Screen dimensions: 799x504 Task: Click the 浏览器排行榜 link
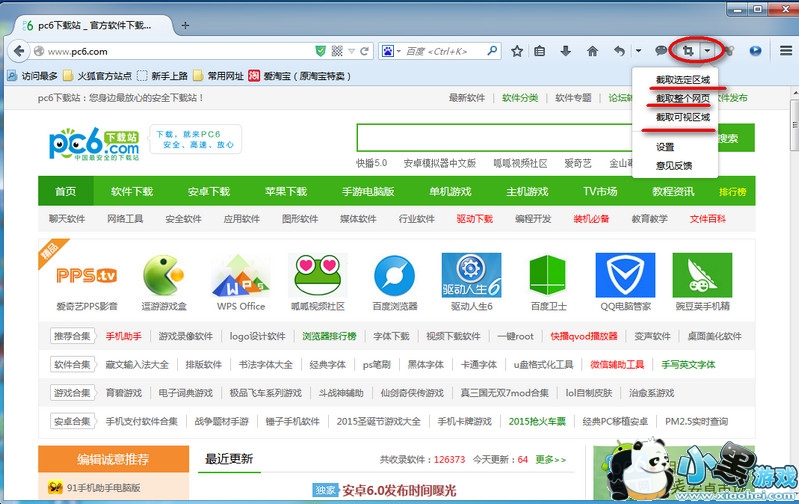click(329, 336)
